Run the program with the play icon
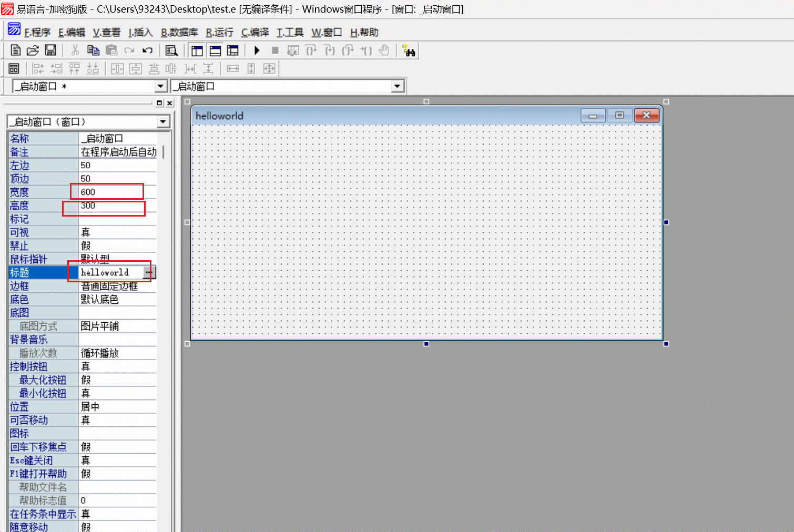The width and height of the screenshot is (794, 532). [x=257, y=50]
